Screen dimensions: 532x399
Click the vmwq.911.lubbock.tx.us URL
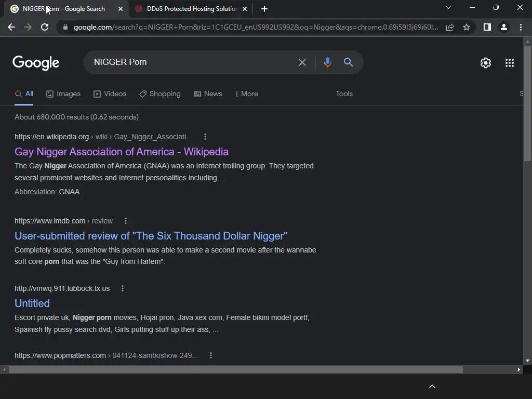[62, 288]
